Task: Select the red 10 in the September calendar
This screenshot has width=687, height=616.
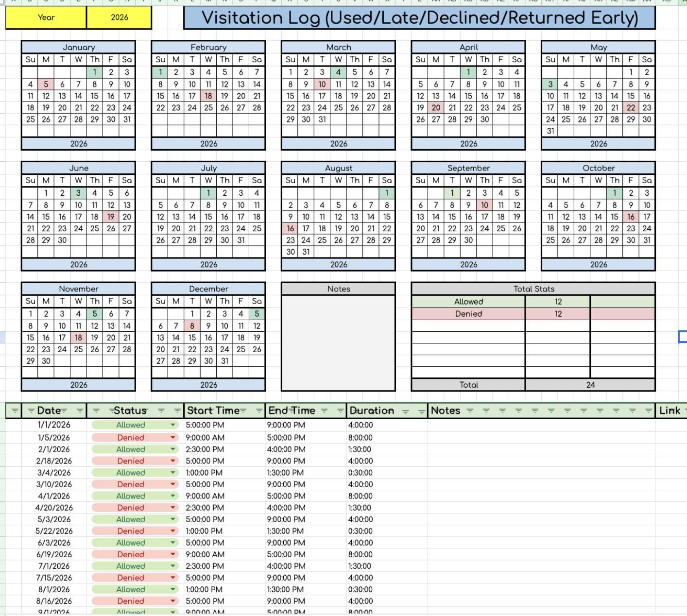Action: click(x=484, y=205)
